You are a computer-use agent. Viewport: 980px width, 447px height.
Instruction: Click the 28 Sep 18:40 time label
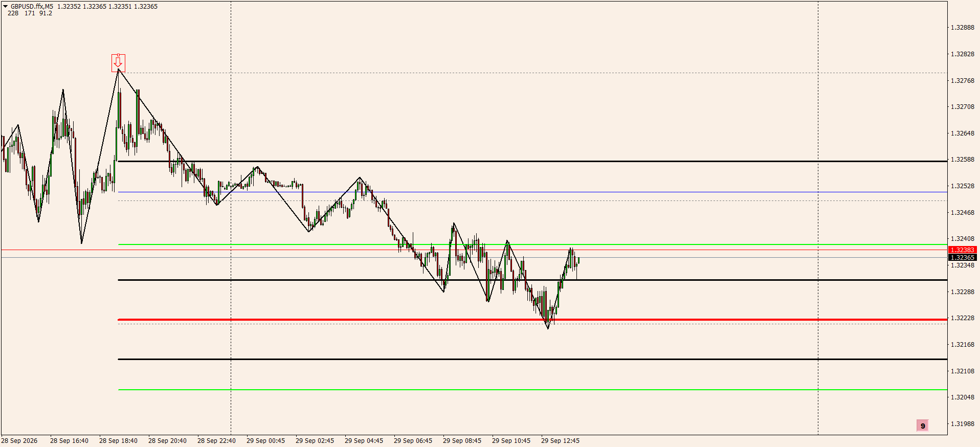[x=118, y=441]
